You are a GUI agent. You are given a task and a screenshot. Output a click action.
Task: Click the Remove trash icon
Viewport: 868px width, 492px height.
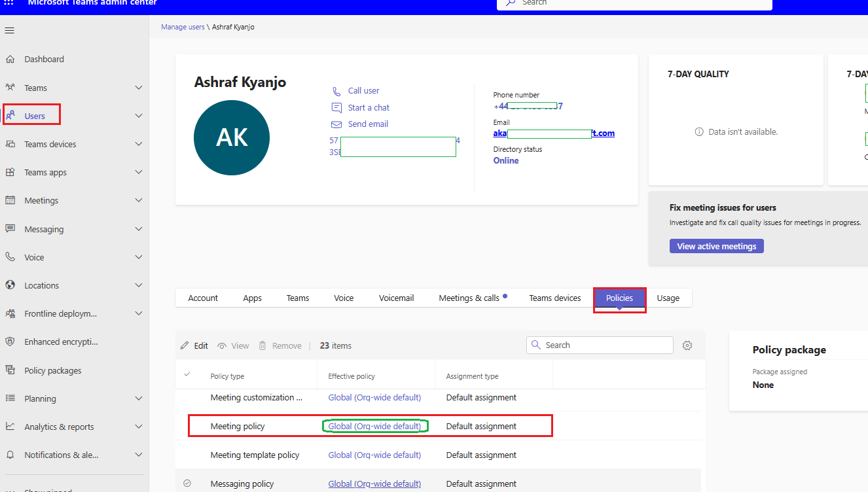(x=261, y=345)
